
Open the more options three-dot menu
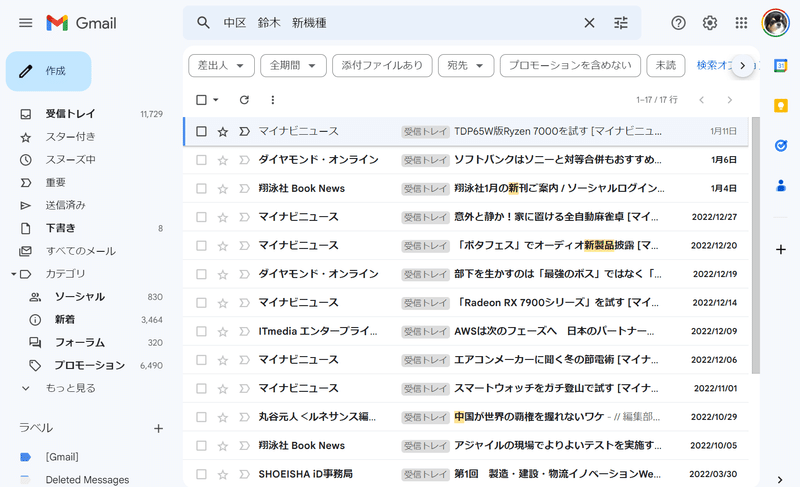pos(272,100)
